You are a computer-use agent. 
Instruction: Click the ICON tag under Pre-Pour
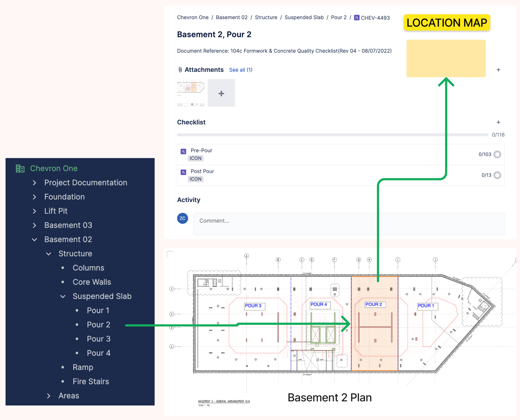[x=195, y=158]
